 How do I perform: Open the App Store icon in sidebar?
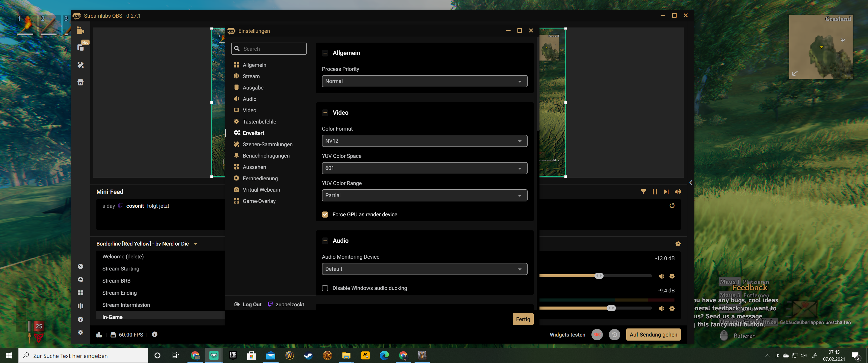[80, 82]
